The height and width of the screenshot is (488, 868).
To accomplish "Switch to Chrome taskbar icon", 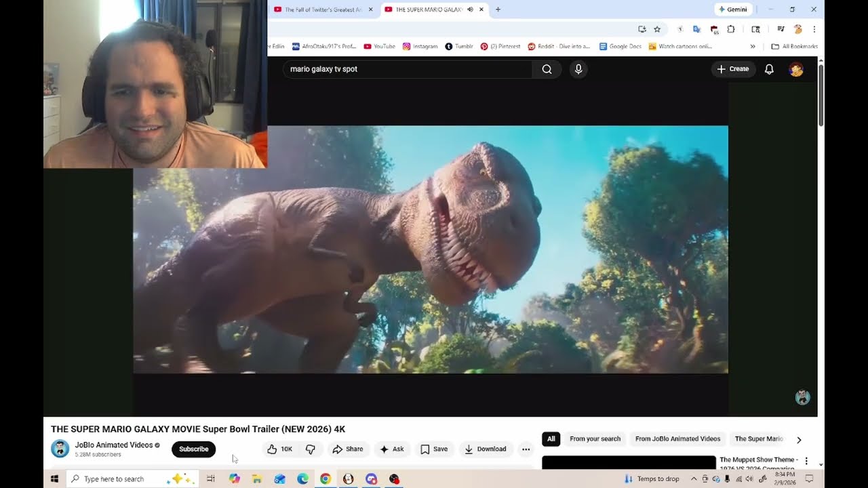I will point(325,479).
